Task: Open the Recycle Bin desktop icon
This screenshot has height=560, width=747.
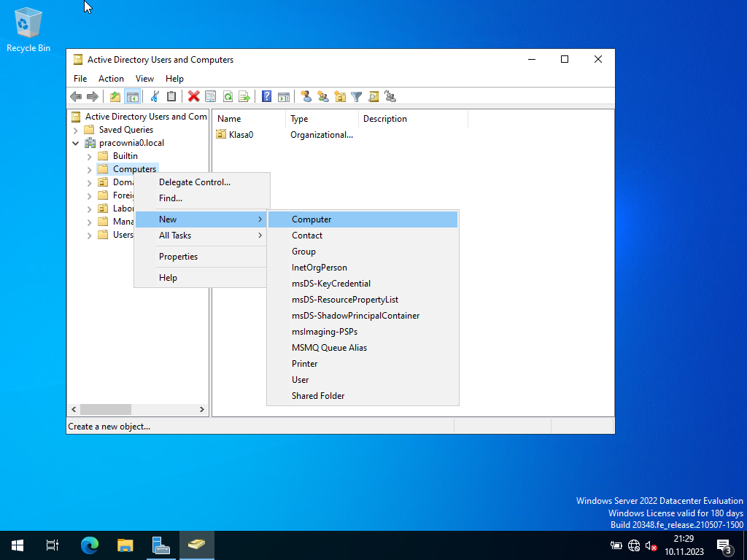Action: click(28, 30)
